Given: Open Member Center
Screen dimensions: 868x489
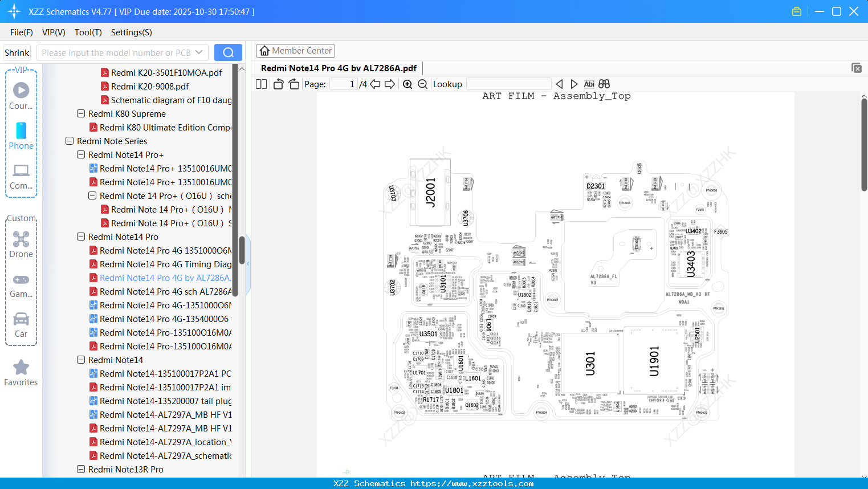Looking at the screenshot, I should pyautogui.click(x=295, y=51).
